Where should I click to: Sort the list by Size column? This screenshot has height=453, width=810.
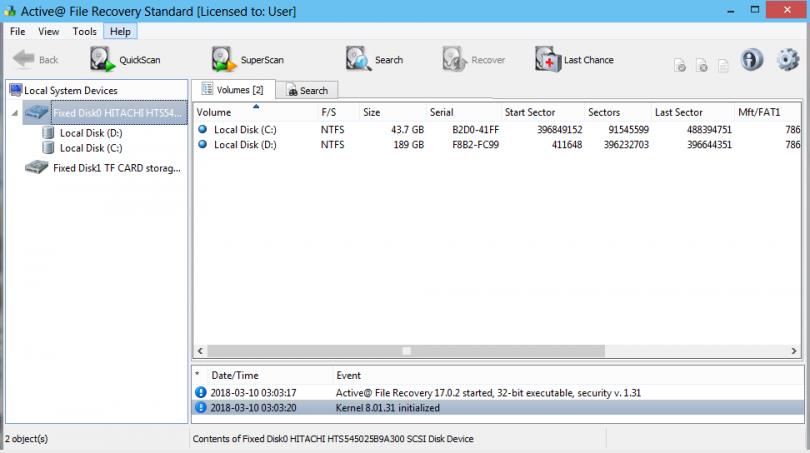coord(372,113)
